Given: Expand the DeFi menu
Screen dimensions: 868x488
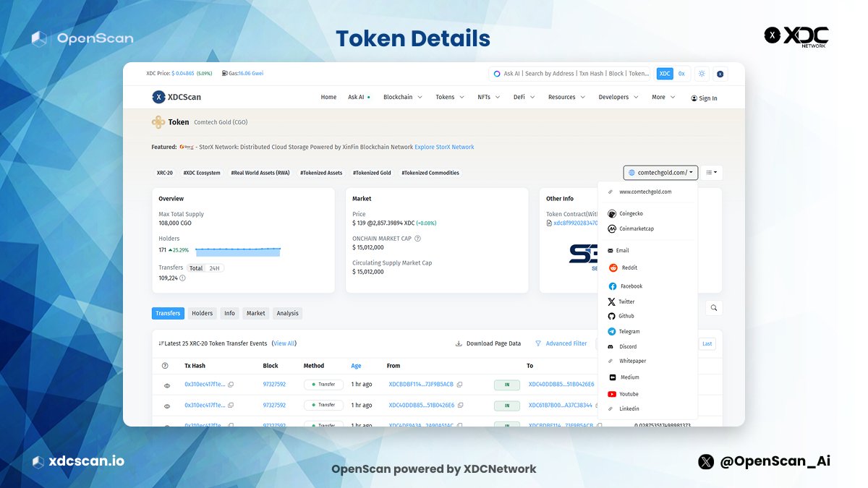Looking at the screenshot, I should point(524,97).
